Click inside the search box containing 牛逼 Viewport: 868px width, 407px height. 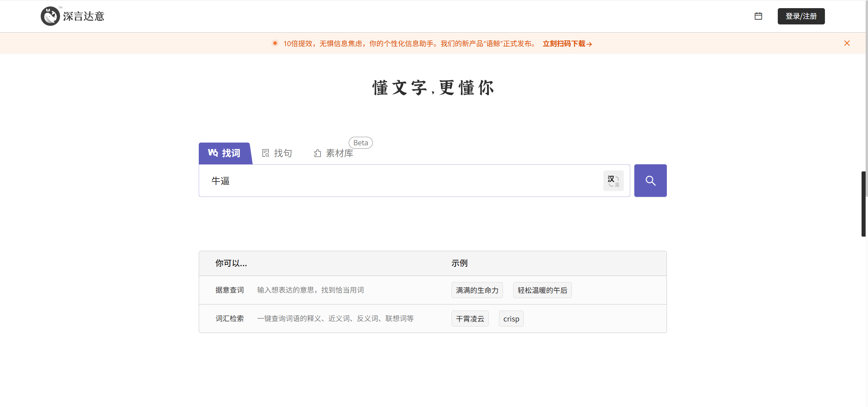(x=373, y=180)
